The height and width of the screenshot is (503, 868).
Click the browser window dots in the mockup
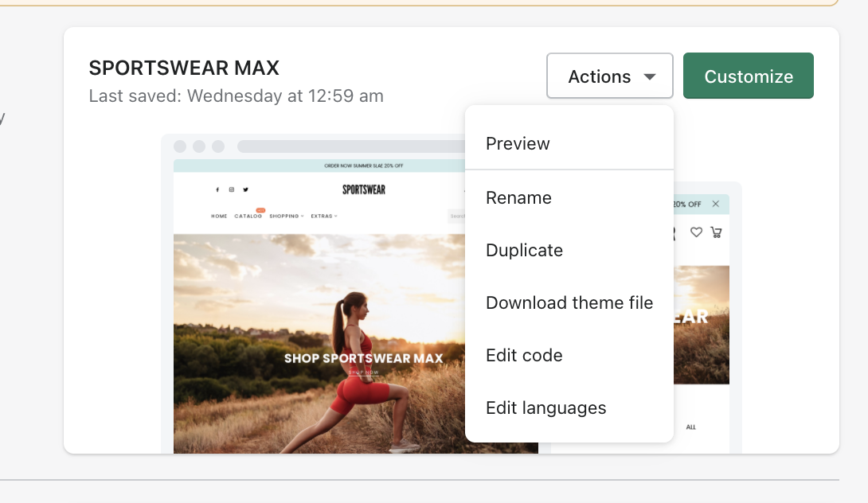pyautogui.click(x=200, y=146)
